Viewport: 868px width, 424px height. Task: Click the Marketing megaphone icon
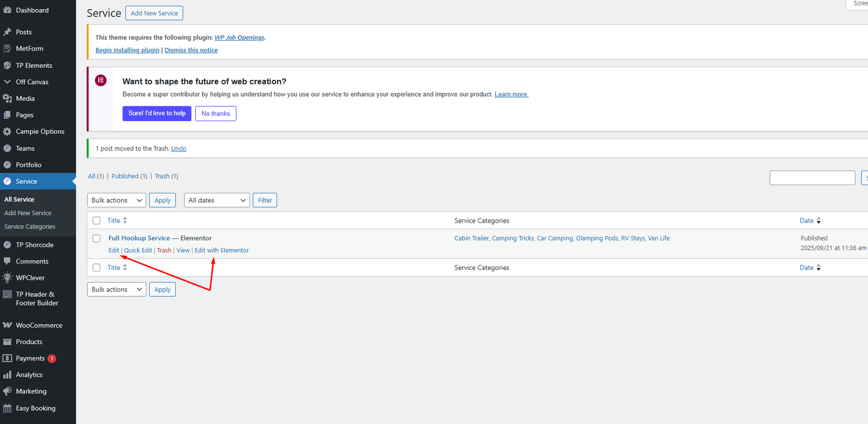pyautogui.click(x=7, y=391)
